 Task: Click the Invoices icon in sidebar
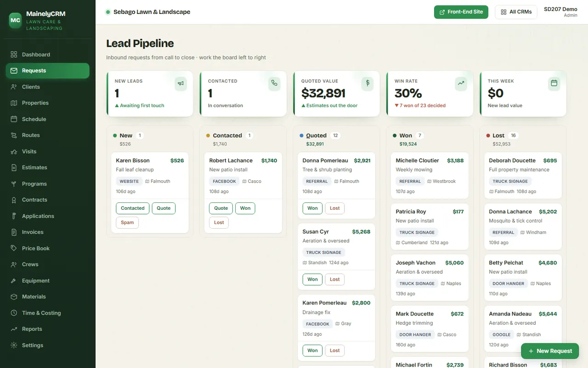tap(14, 232)
